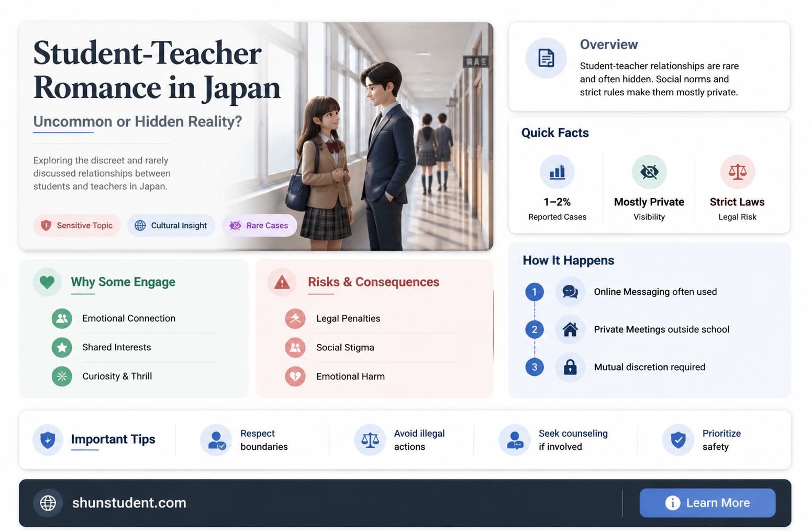This screenshot has width=812, height=531.
Task: Click the Mutual discretion padlock icon
Action: click(570, 367)
